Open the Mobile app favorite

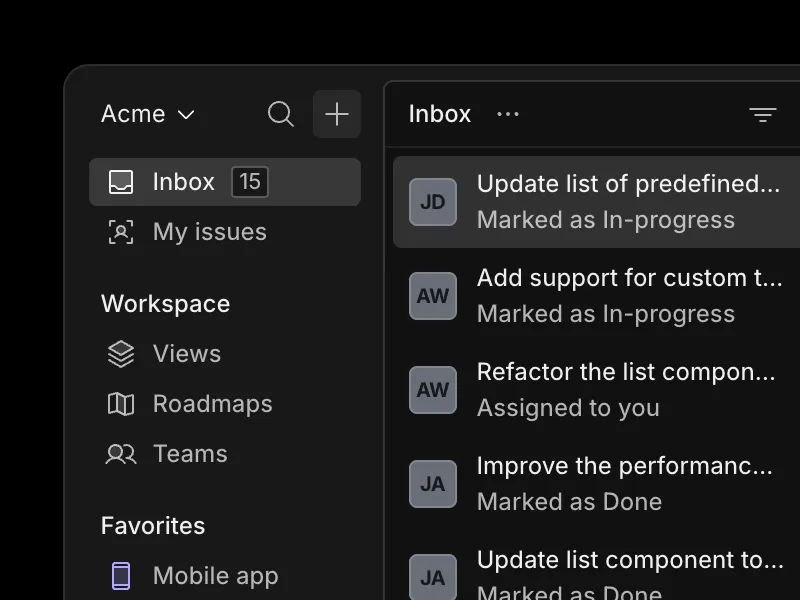pyautogui.click(x=215, y=576)
